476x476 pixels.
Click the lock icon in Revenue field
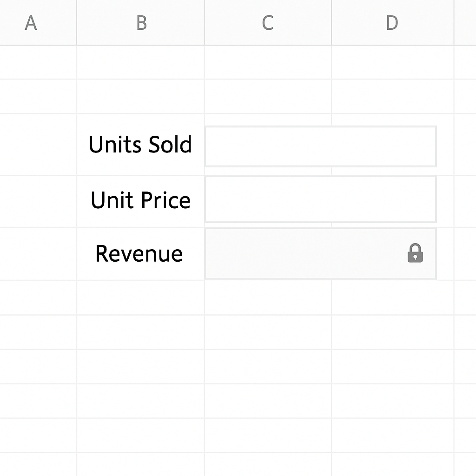click(x=415, y=253)
